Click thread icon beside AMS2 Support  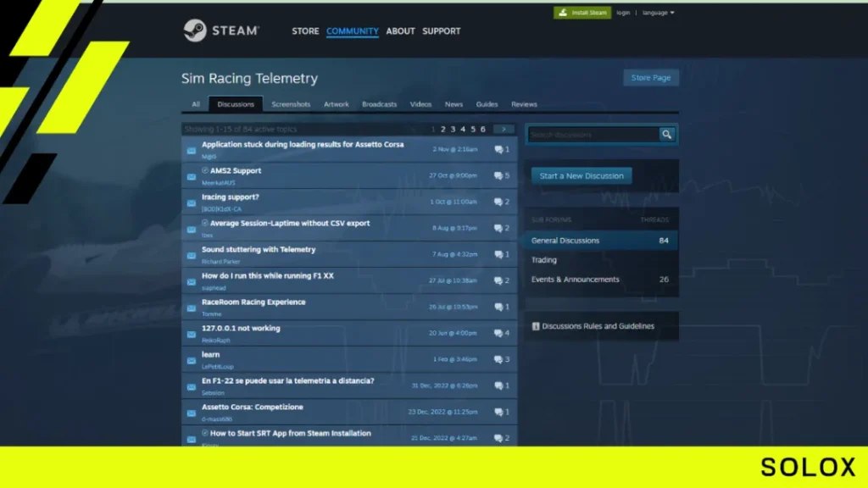[191, 177]
